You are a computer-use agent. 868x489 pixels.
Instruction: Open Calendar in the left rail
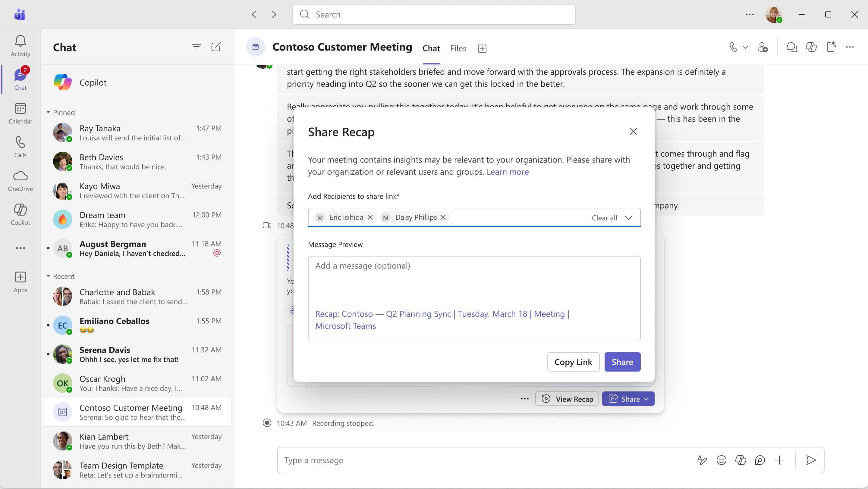click(20, 114)
